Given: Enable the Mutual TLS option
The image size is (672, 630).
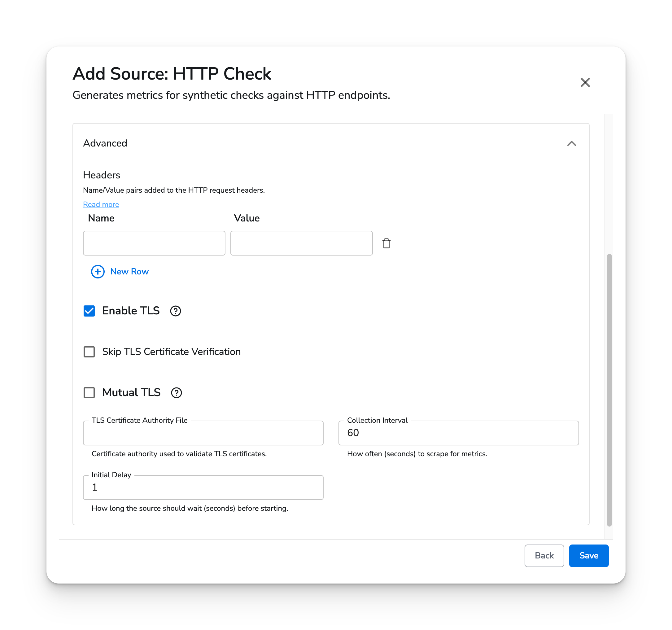Looking at the screenshot, I should [89, 393].
